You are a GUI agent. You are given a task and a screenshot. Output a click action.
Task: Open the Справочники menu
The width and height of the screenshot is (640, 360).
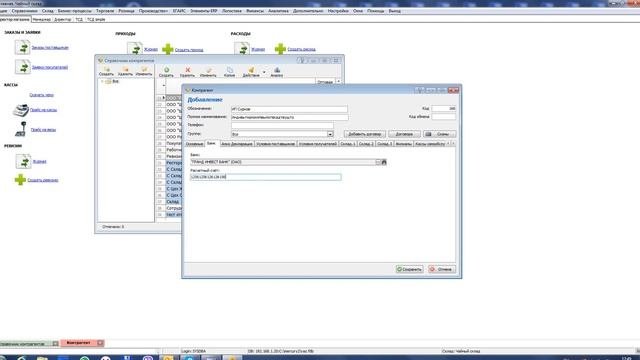click(x=24, y=11)
